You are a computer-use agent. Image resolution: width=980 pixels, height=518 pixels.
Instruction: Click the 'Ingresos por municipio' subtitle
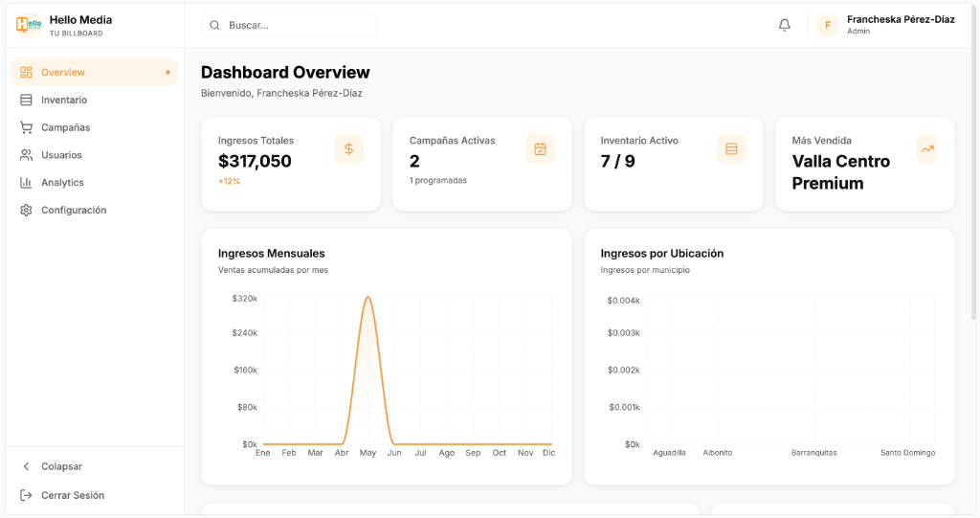(645, 270)
